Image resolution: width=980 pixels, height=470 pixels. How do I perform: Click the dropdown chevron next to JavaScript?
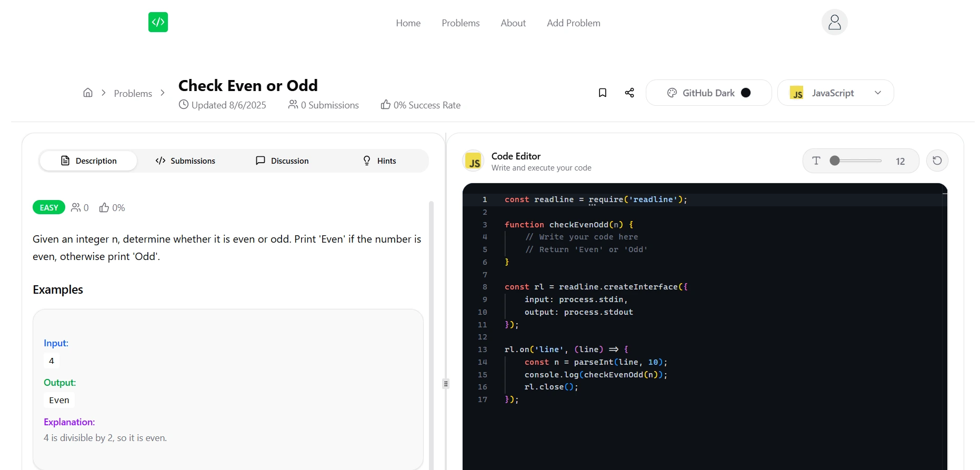click(x=878, y=93)
